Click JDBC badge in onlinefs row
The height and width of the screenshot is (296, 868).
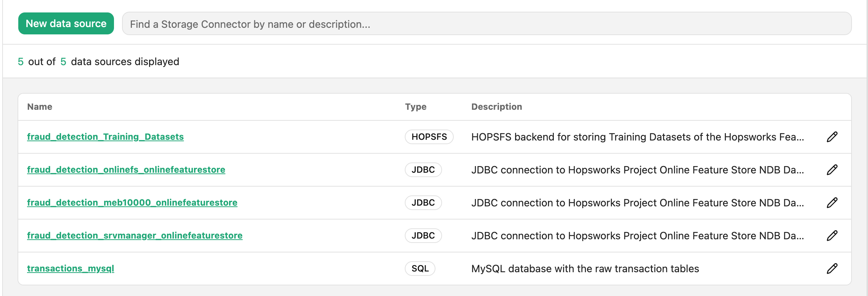[x=423, y=170]
